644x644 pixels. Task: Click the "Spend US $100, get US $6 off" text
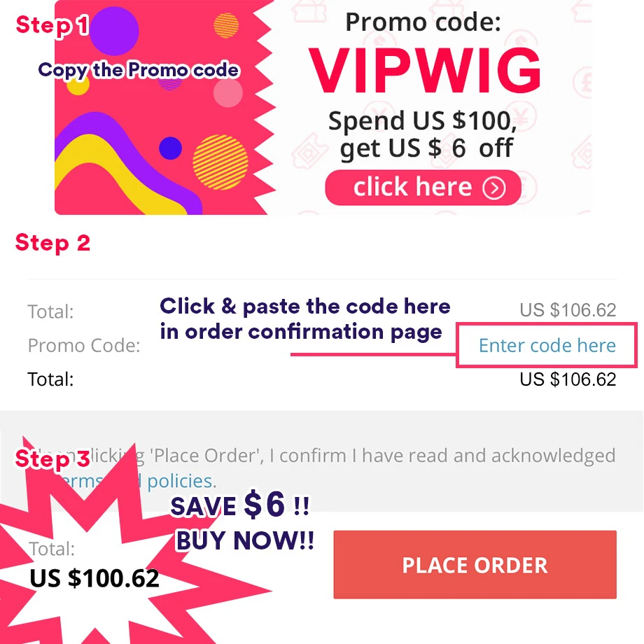(x=423, y=134)
